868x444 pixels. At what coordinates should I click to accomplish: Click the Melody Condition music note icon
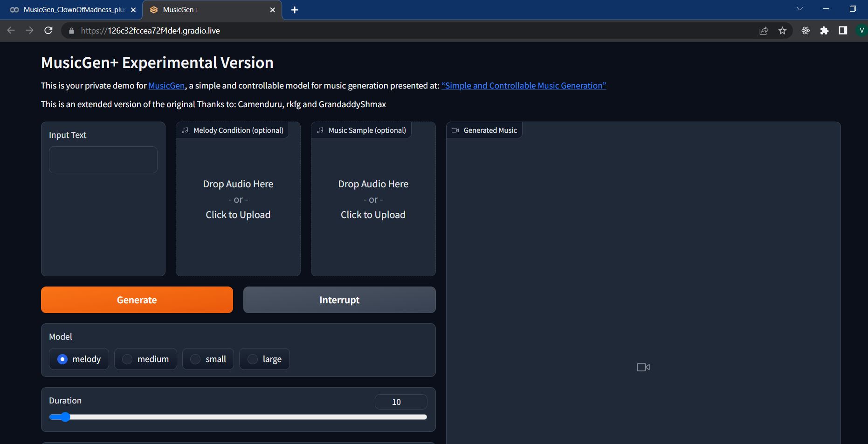click(x=185, y=130)
